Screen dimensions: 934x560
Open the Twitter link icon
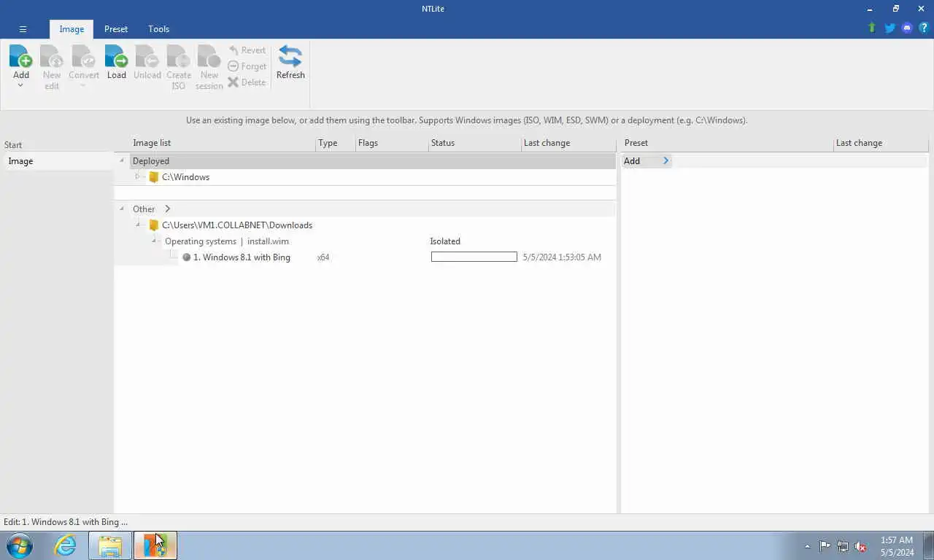[x=889, y=28]
